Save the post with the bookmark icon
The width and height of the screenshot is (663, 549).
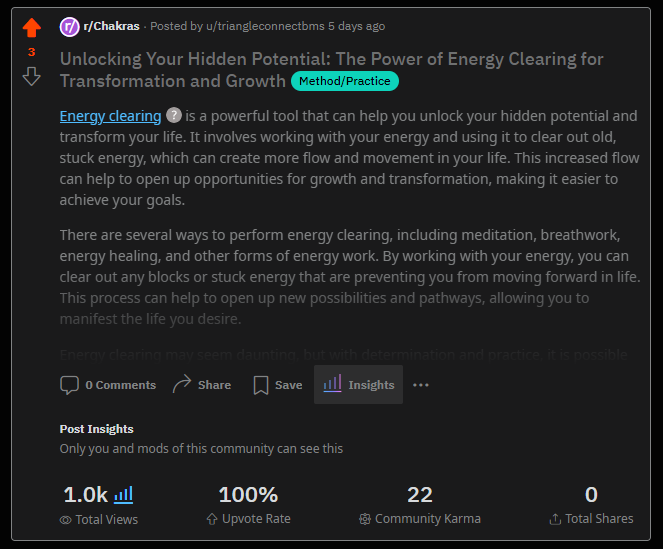[261, 385]
